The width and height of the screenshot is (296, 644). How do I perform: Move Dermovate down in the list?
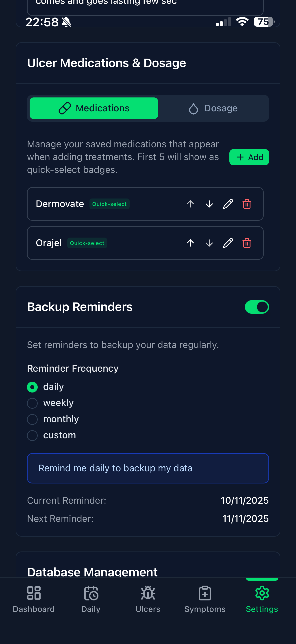point(209,204)
